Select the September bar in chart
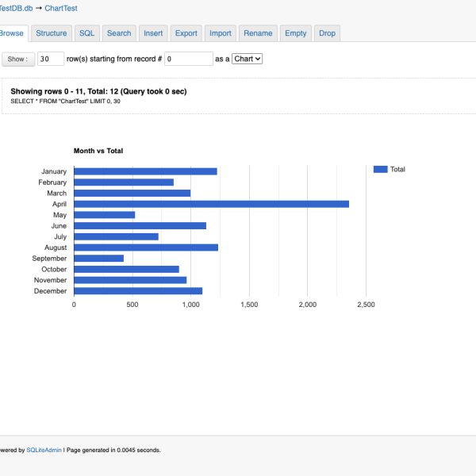Image resolution: width=476 pixels, height=476 pixels. coord(98,258)
